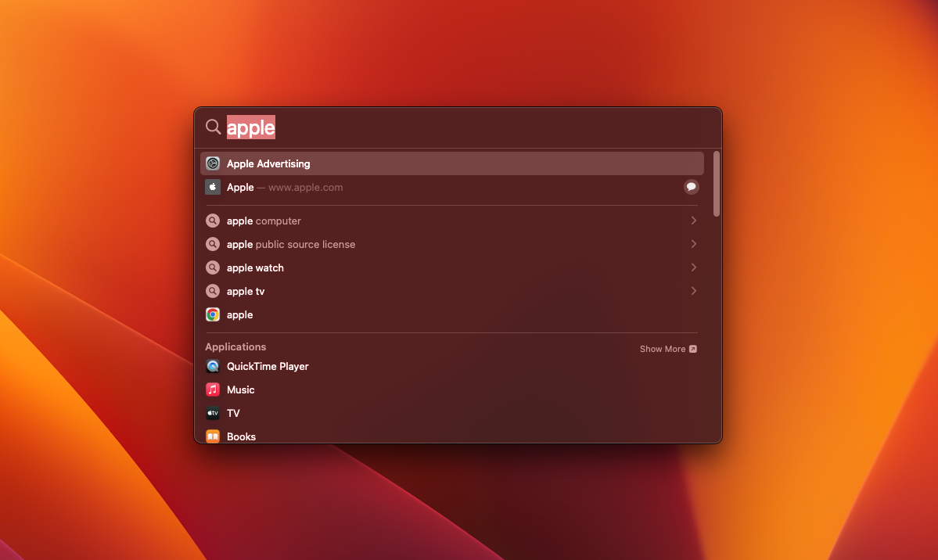938x560 pixels.
Task: Launch Music by its red note icon
Action: 212,389
